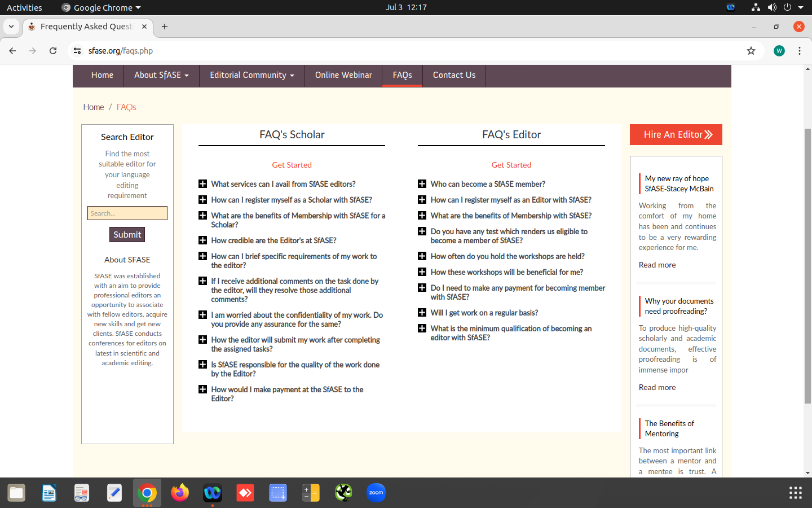
Task: Click the page vertical scrollbar
Action: [807, 265]
